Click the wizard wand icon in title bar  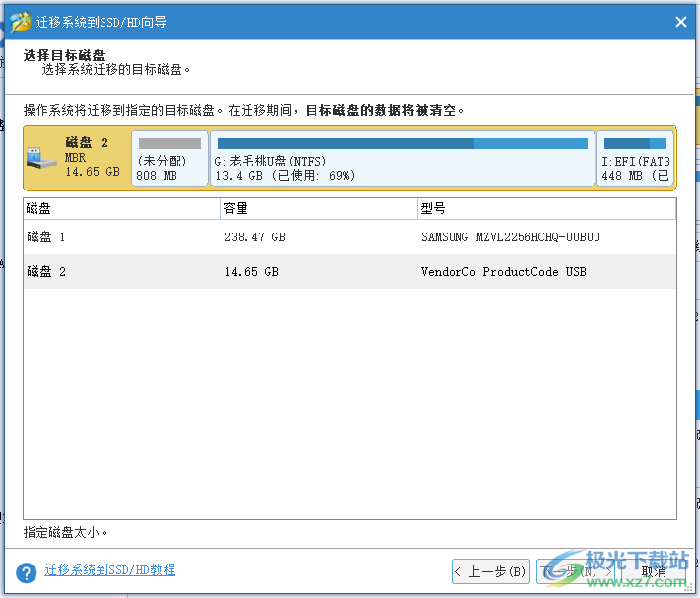coord(20,22)
